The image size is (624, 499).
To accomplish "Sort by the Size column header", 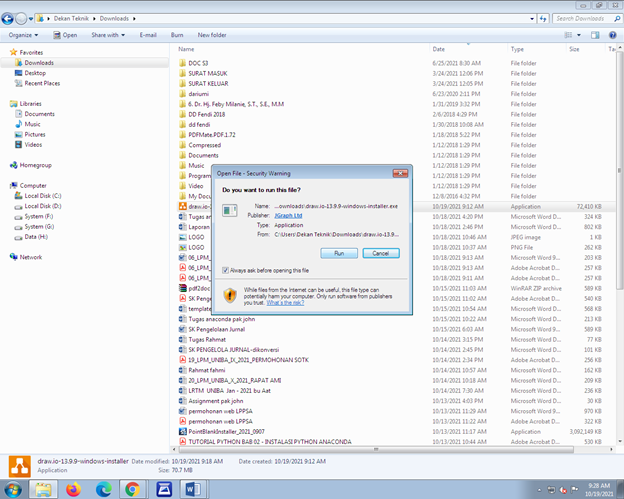I will coord(574,49).
